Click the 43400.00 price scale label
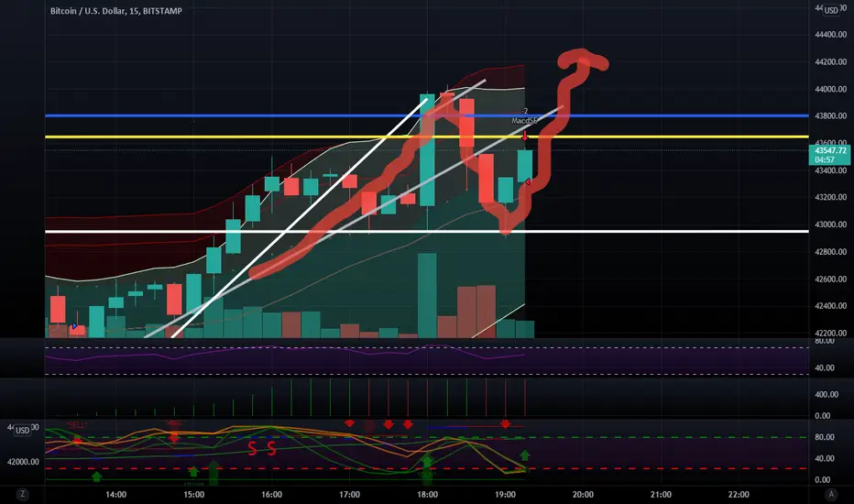The height and width of the screenshot is (504, 854). (830, 170)
